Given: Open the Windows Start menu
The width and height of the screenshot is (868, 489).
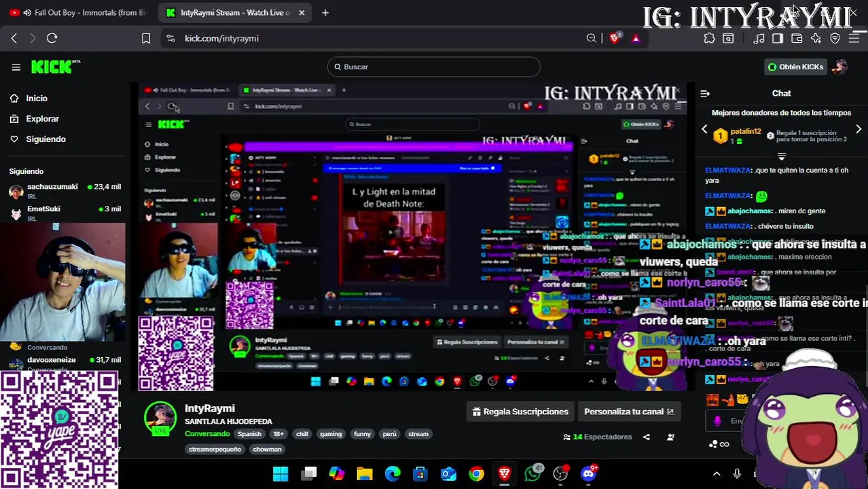Looking at the screenshot, I should pyautogui.click(x=281, y=473).
